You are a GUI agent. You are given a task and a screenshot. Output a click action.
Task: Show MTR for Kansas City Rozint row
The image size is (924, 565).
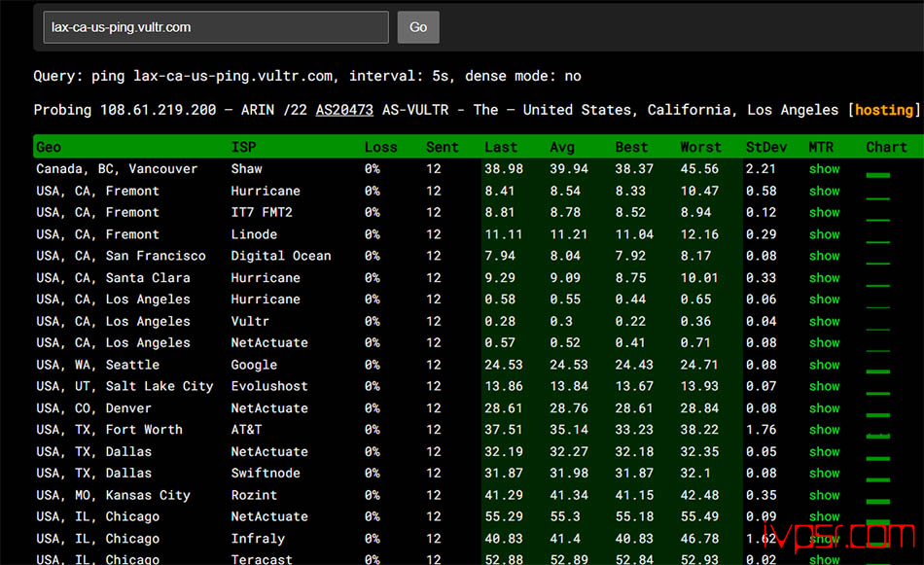coord(824,495)
